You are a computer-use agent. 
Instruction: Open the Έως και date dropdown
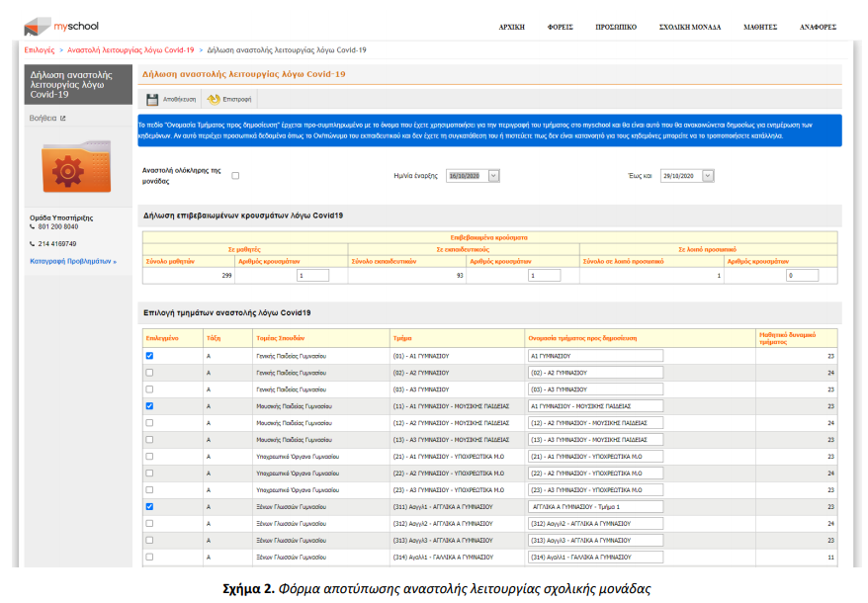click(708, 175)
